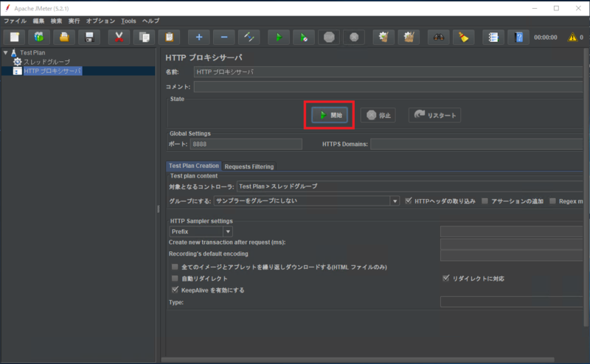Click the Cut scissors icon
This screenshot has height=364, width=590.
pyautogui.click(x=119, y=38)
